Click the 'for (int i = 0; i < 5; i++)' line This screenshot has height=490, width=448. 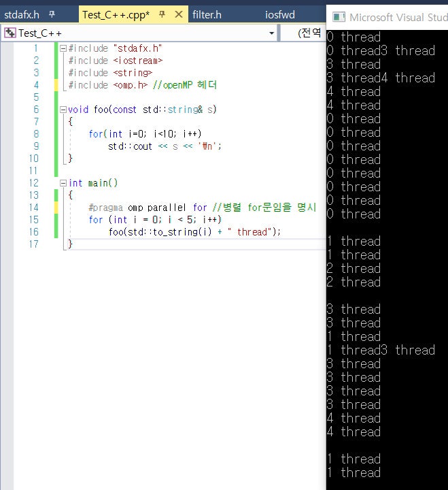[155, 220]
